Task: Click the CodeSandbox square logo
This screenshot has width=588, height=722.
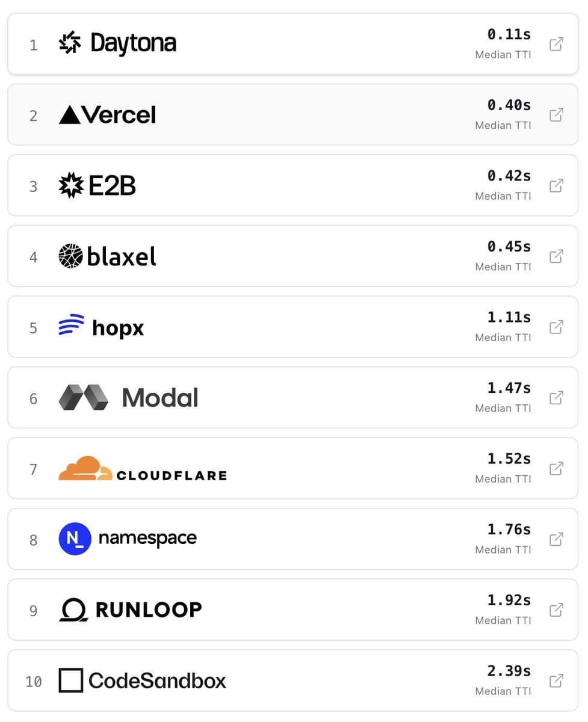Action: point(72,680)
